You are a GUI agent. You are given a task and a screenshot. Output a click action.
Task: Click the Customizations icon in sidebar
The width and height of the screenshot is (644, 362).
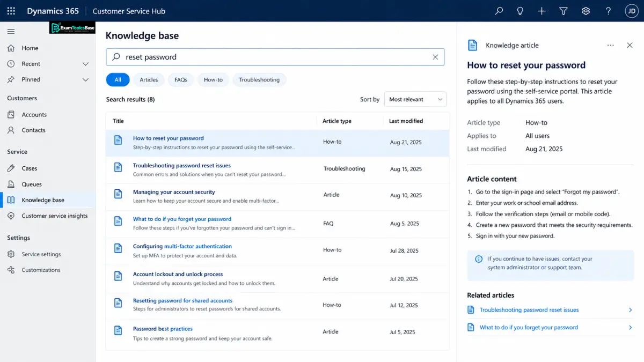click(11, 270)
